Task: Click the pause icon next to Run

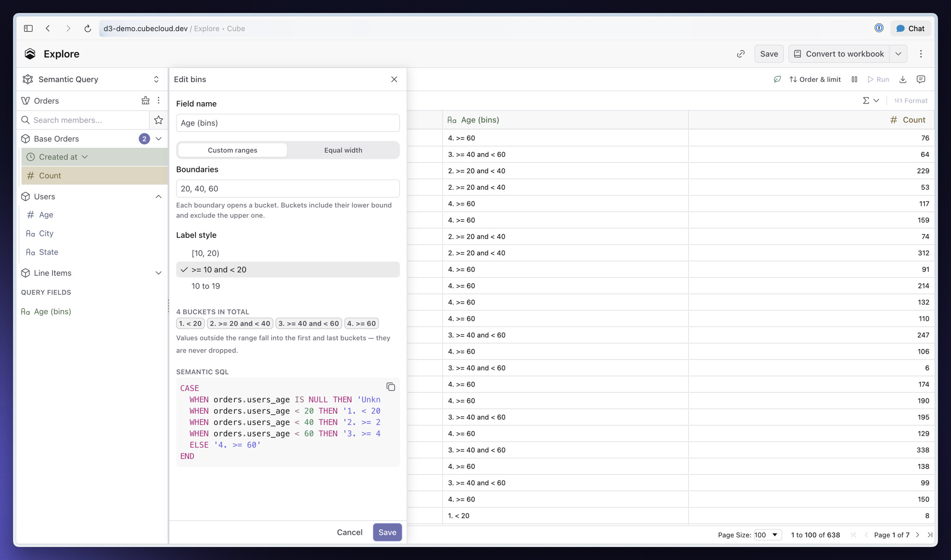Action: [x=854, y=79]
